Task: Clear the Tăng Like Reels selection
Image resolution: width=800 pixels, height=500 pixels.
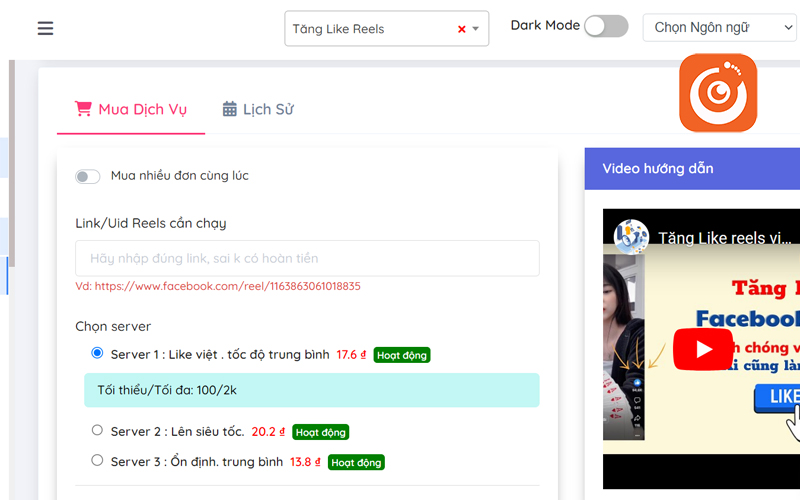Action: coord(462,29)
